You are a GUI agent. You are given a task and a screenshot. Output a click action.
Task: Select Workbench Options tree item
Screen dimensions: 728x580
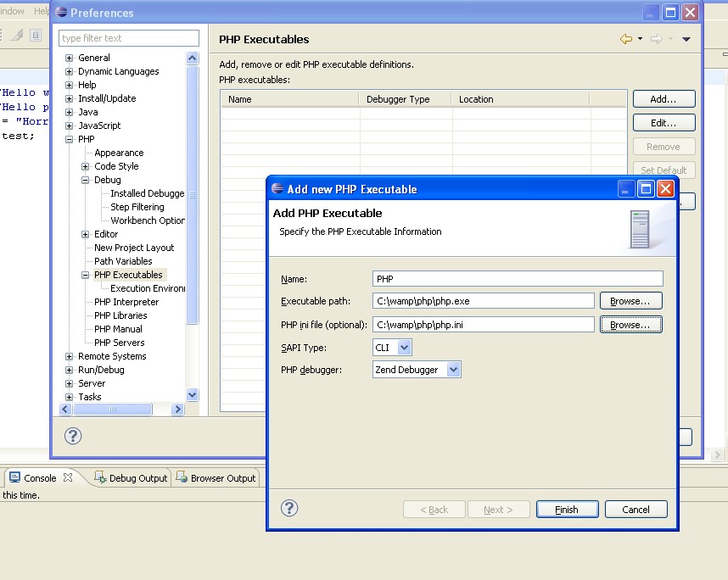[147, 220]
